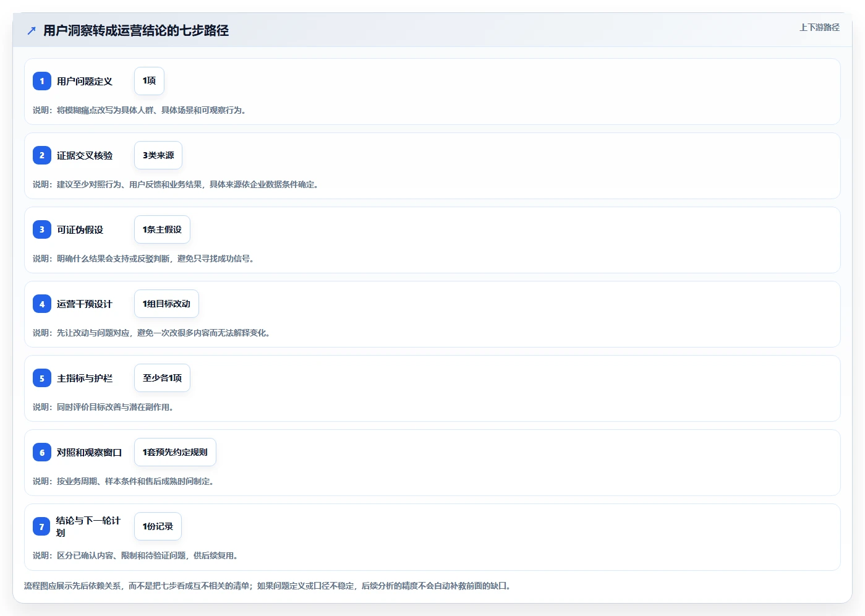Select the 证据交叉核验 step title
The height and width of the screenshot is (616, 865).
[85, 155]
